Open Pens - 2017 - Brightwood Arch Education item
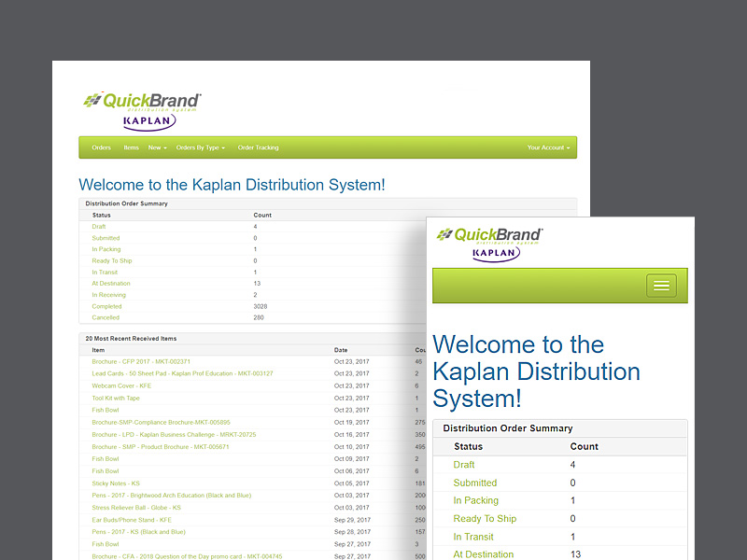Screen dimensions: 747x560 coord(172,496)
